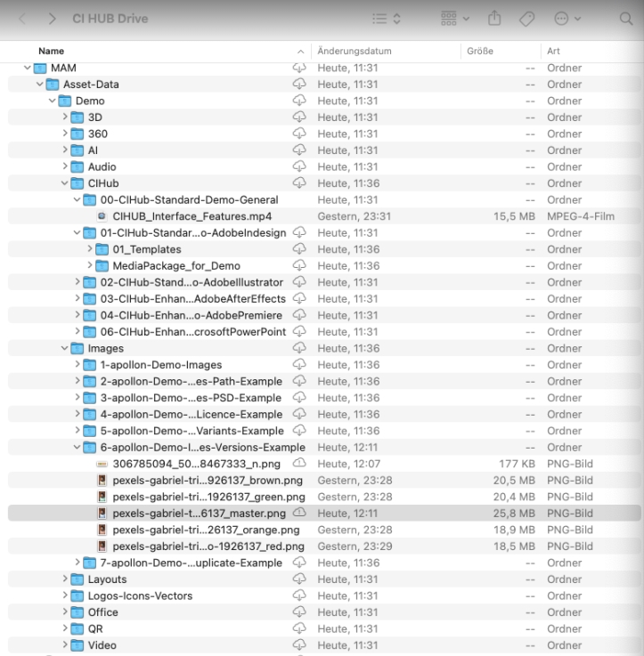The image size is (644, 656).
Task: Click the CIHub folder icon
Action: [77, 183]
